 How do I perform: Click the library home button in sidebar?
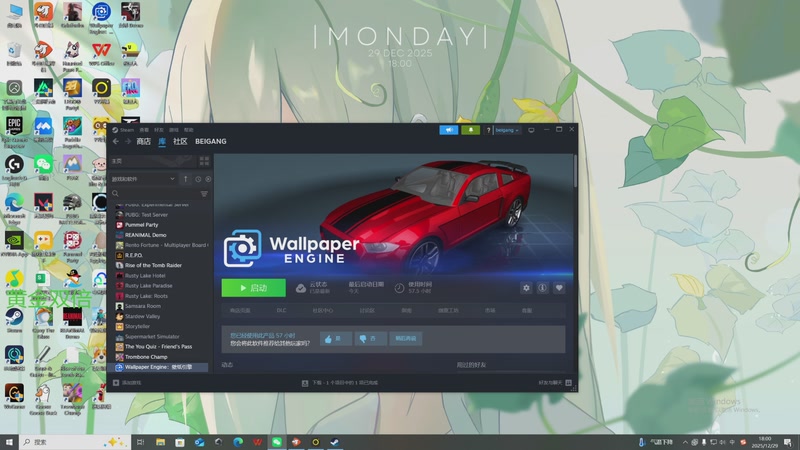click(153, 161)
